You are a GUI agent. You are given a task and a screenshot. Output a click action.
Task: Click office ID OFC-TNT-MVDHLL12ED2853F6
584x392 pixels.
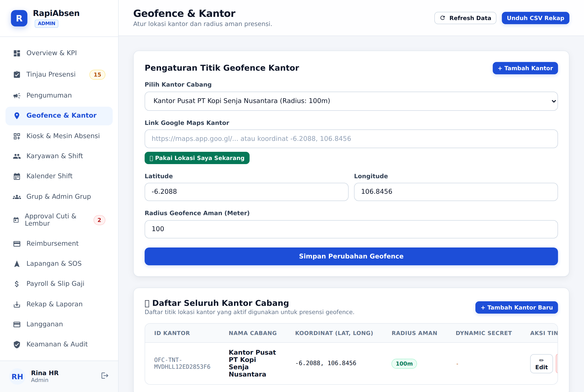coord(182,363)
